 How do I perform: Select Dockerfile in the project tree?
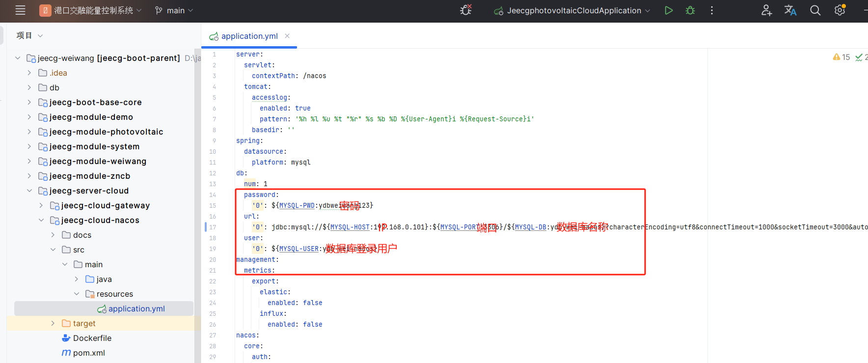(92, 338)
